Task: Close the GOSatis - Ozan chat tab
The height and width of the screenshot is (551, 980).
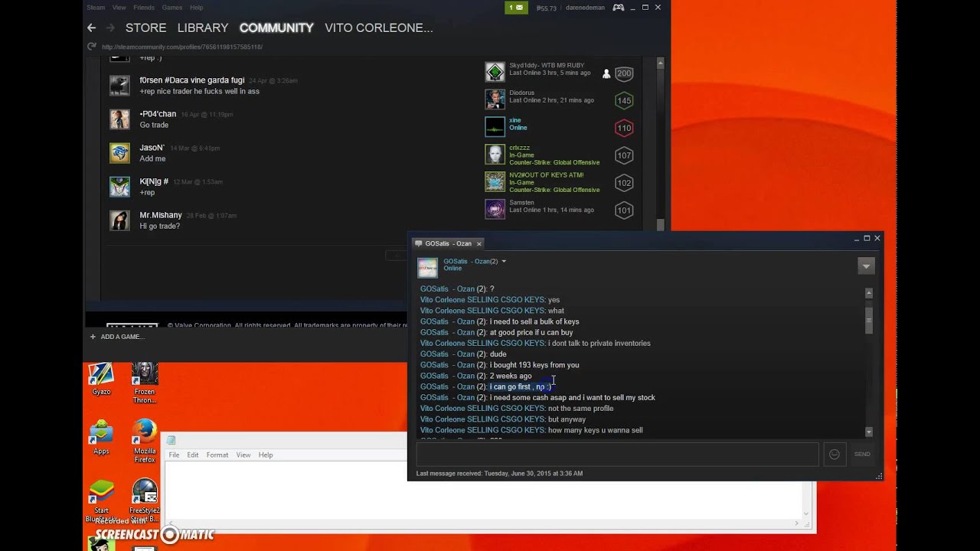Action: click(479, 243)
